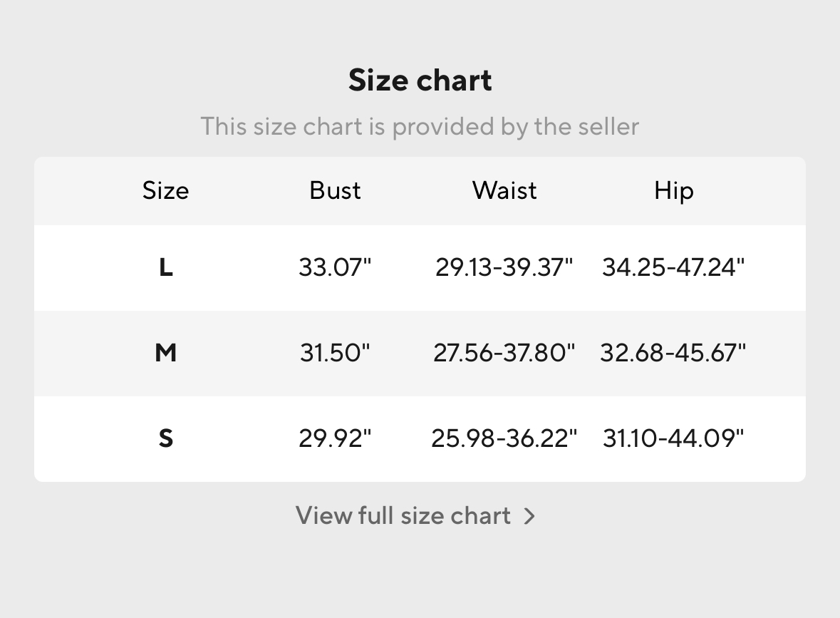Click the size L row label
Viewport: 840px width, 618px height.
click(x=165, y=267)
